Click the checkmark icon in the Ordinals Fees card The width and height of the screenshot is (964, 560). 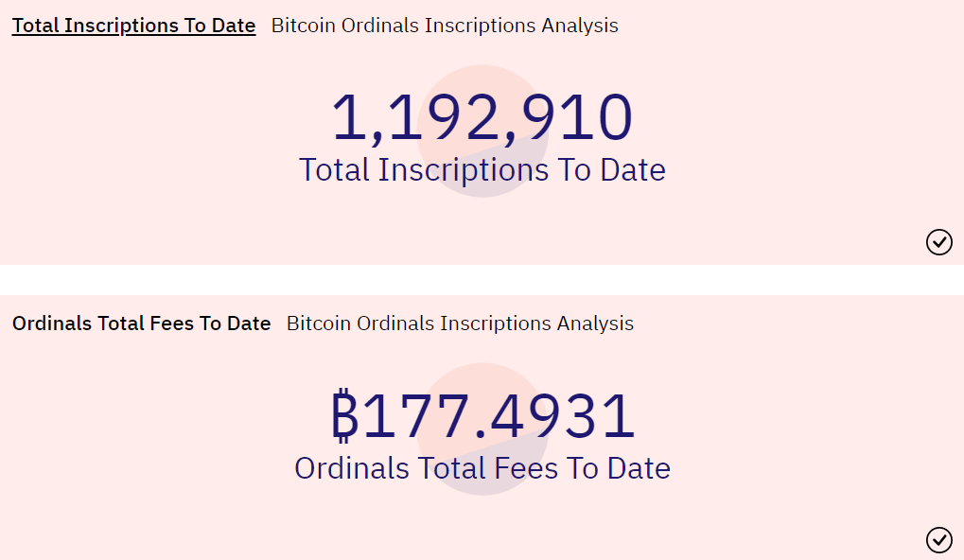pyautogui.click(x=938, y=540)
